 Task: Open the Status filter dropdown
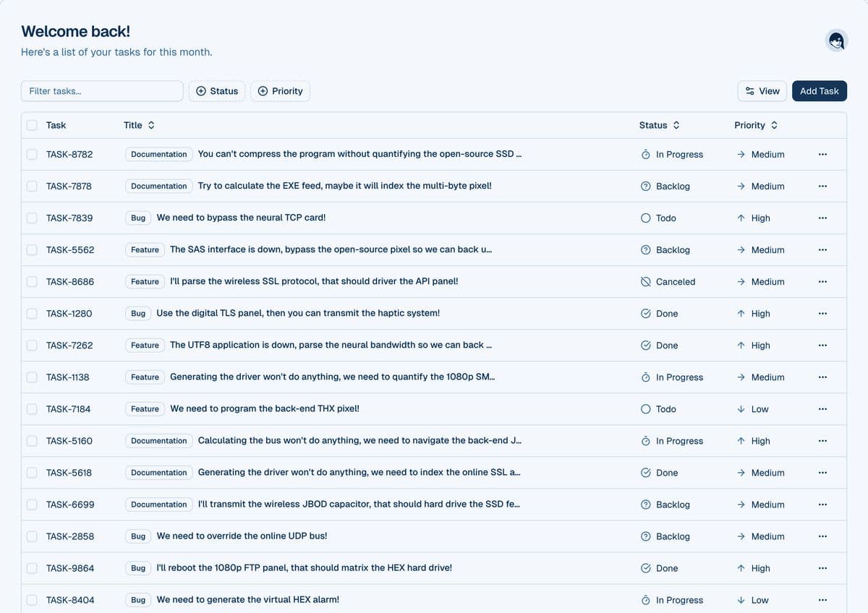click(217, 91)
